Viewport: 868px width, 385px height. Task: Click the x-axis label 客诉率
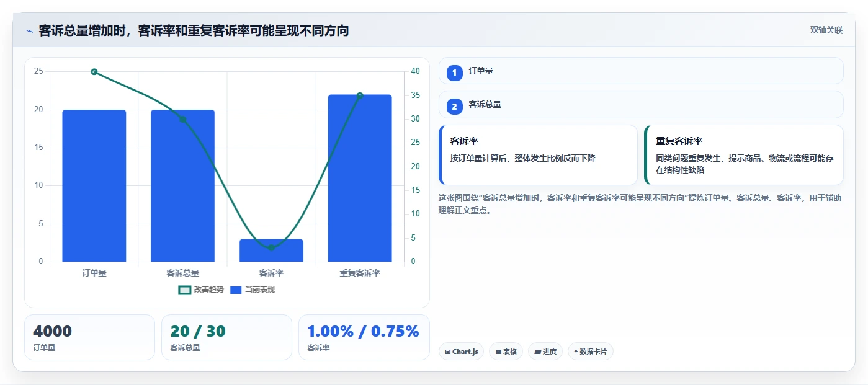[271, 273]
